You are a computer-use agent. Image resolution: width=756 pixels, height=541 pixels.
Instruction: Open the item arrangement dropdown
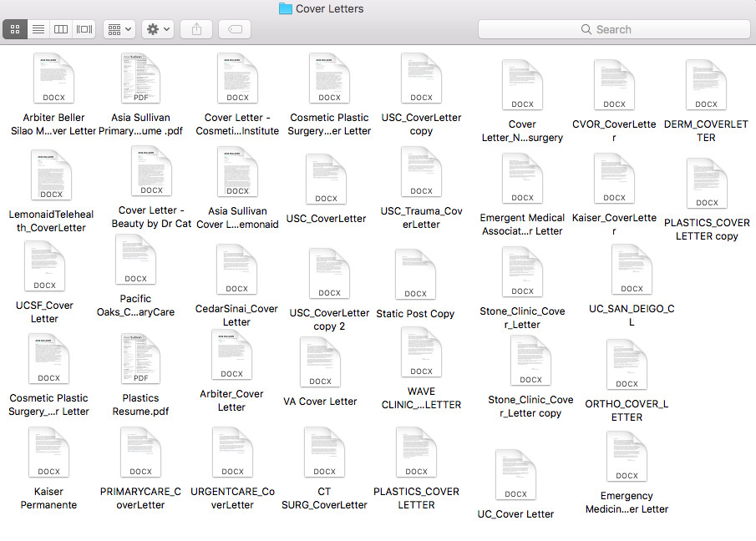coord(119,29)
